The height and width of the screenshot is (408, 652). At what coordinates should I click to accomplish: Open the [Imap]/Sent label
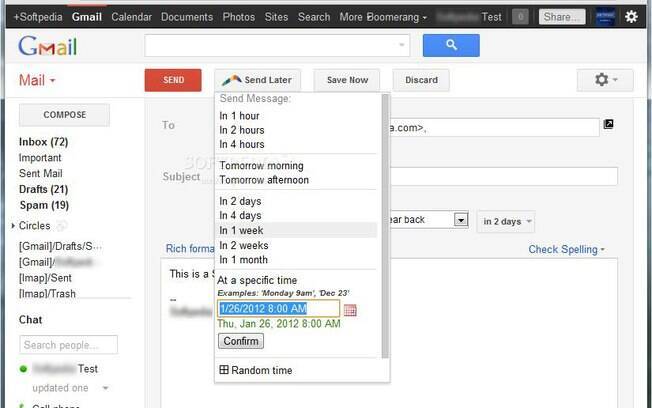tap(45, 278)
